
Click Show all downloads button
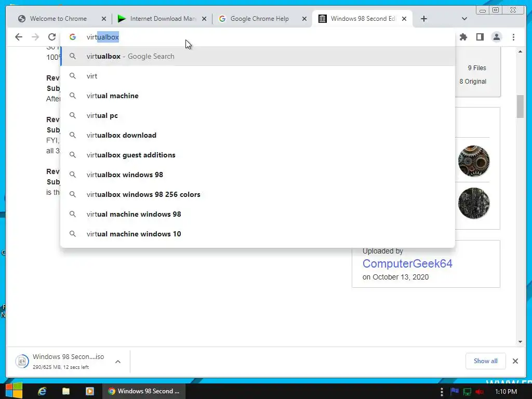pos(486,361)
